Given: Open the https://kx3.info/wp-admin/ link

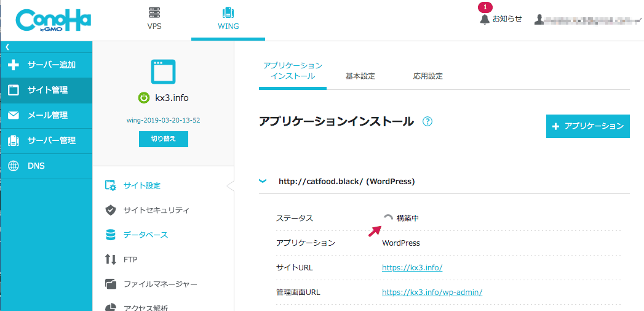Looking at the screenshot, I should coord(432,293).
